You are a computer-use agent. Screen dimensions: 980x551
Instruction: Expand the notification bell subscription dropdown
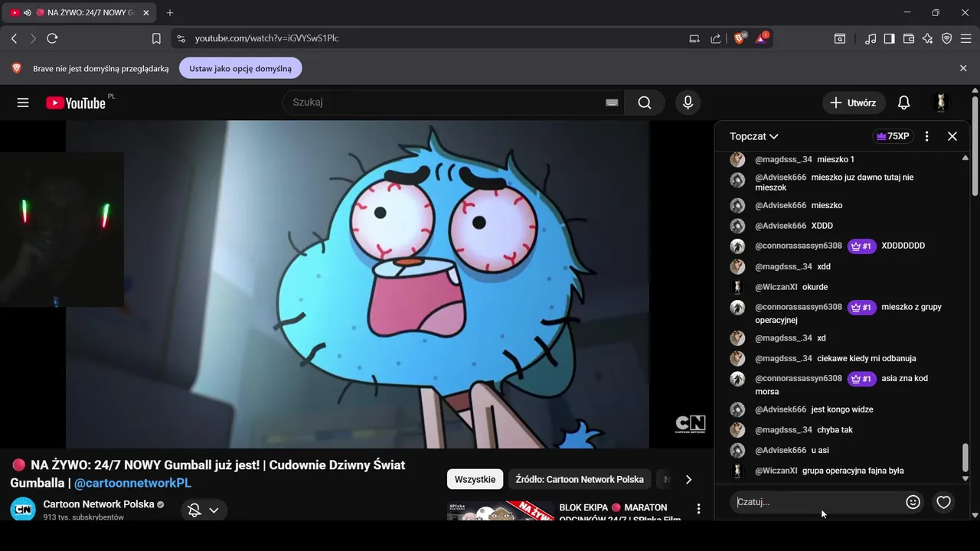pos(203,510)
